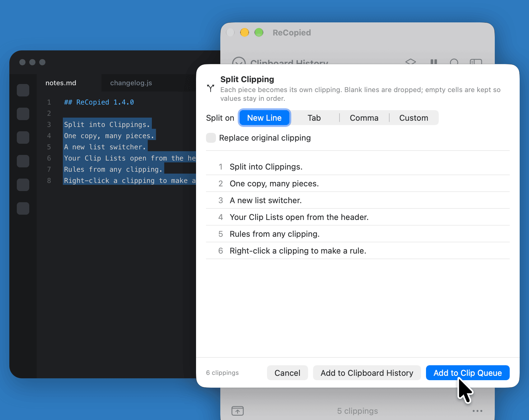This screenshot has width=529, height=420.
Task: Expand the Clipboard History chevron in ReCopied
Action: 239,61
